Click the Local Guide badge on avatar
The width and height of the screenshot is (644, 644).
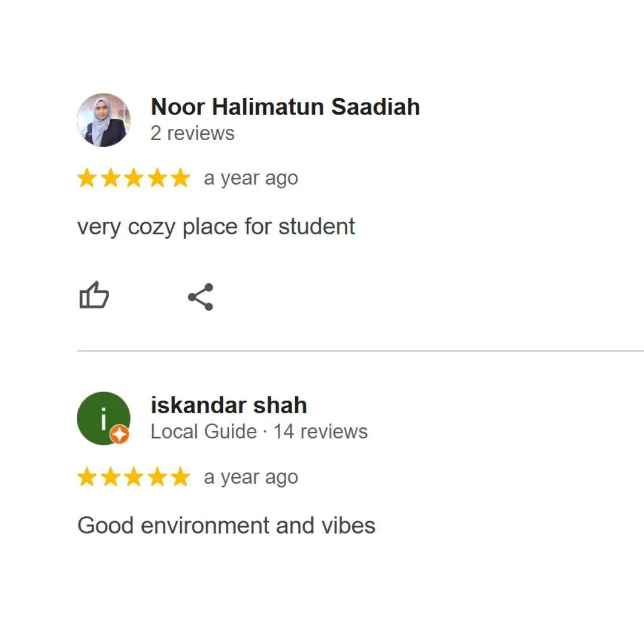[119, 434]
